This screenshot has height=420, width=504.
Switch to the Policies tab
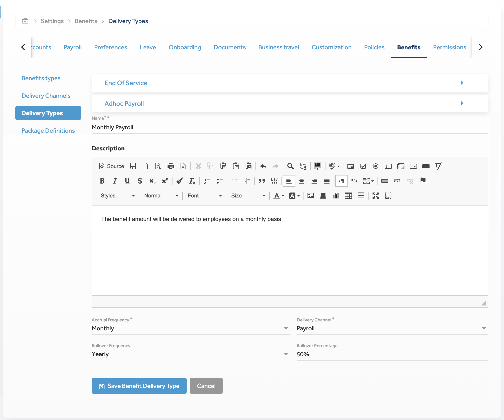[374, 47]
